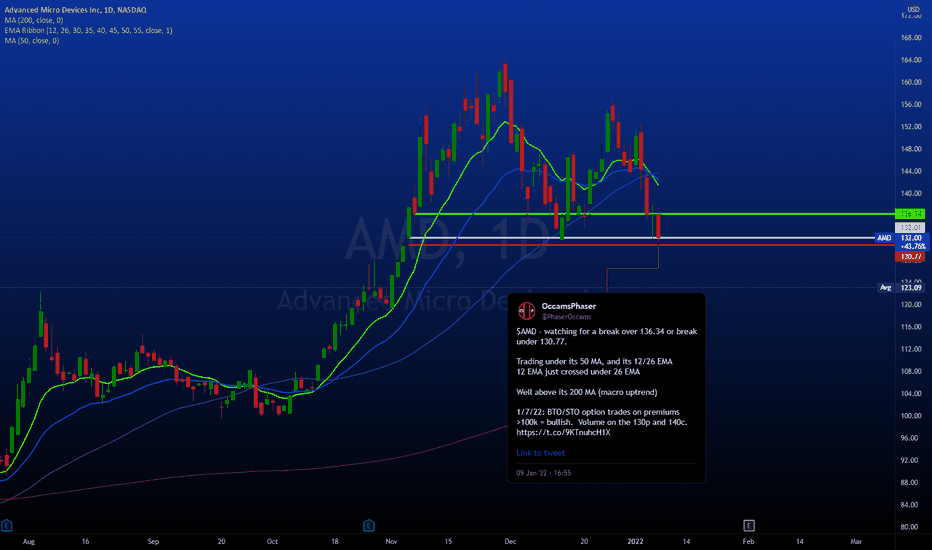Click the '2022' label on the time axis
The image size is (932, 550).
click(635, 541)
